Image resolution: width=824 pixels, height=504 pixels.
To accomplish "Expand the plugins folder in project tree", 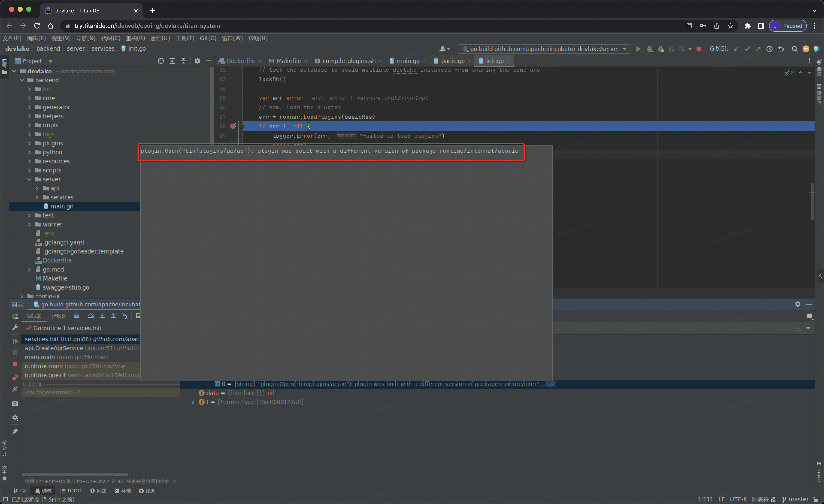I will tap(29, 143).
